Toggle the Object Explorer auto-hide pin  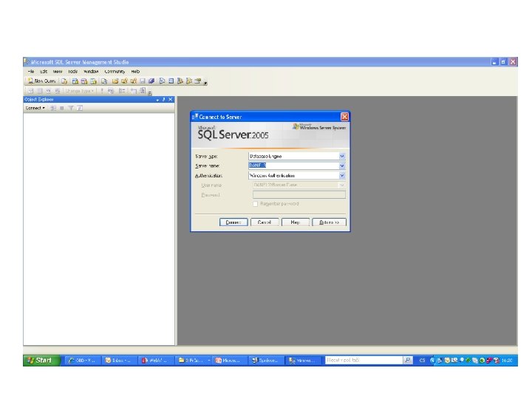click(163, 100)
